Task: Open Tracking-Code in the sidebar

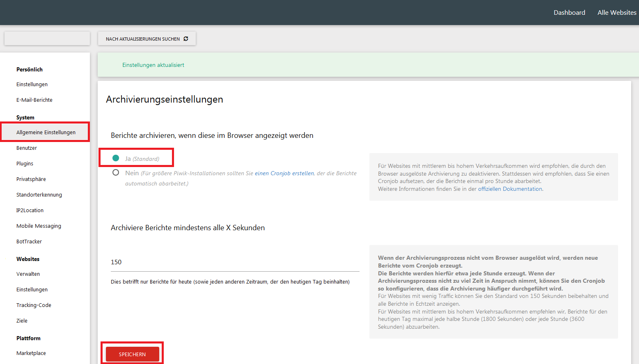Action: coord(34,305)
